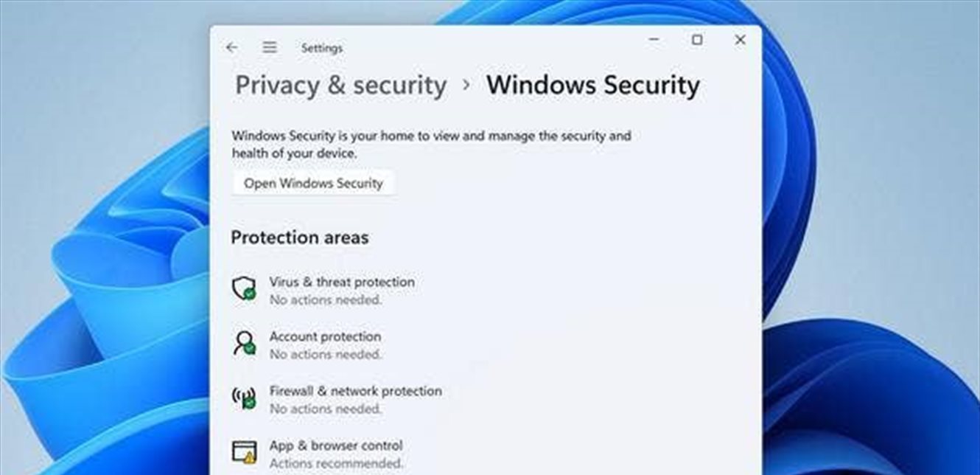Viewport: 980px width, 475px height.
Task: Select the App & browser control label
Action: tap(336, 445)
